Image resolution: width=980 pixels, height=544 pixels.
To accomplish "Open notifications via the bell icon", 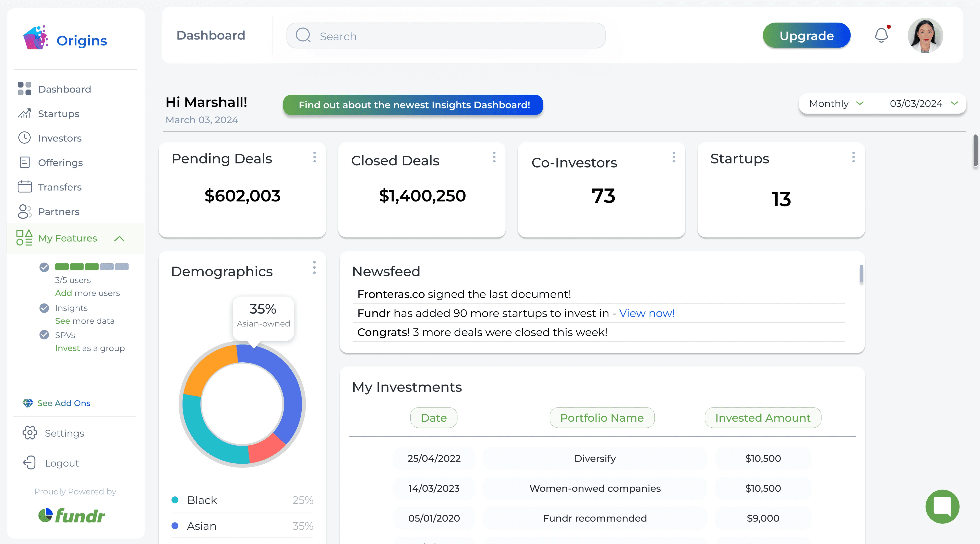I will click(882, 35).
